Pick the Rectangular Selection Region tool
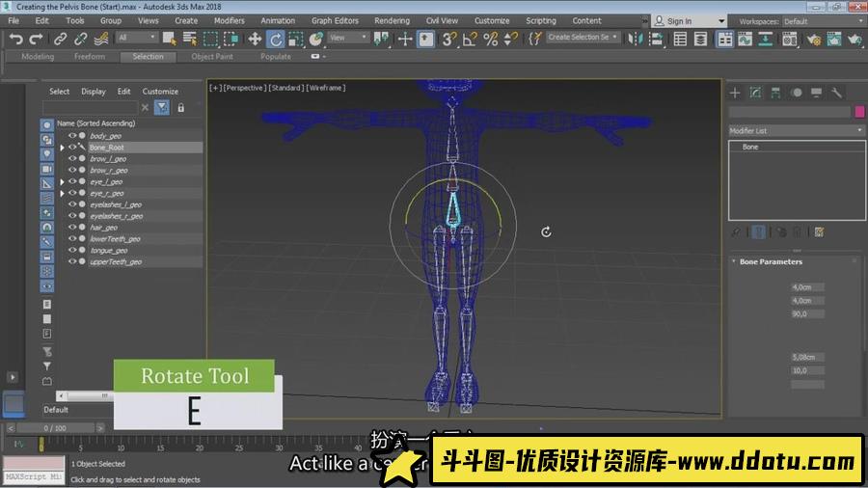This screenshot has height=488, width=868. tap(210, 39)
